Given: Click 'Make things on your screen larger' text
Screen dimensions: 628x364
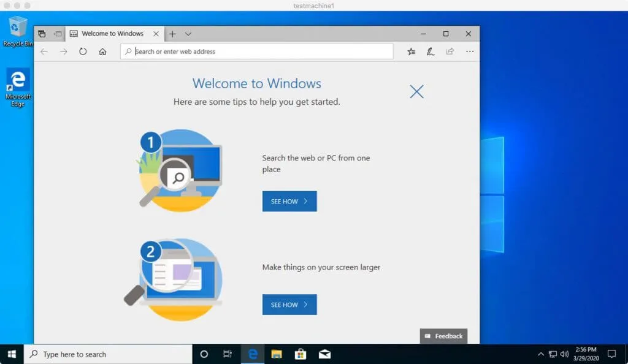Looking at the screenshot, I should tap(321, 267).
